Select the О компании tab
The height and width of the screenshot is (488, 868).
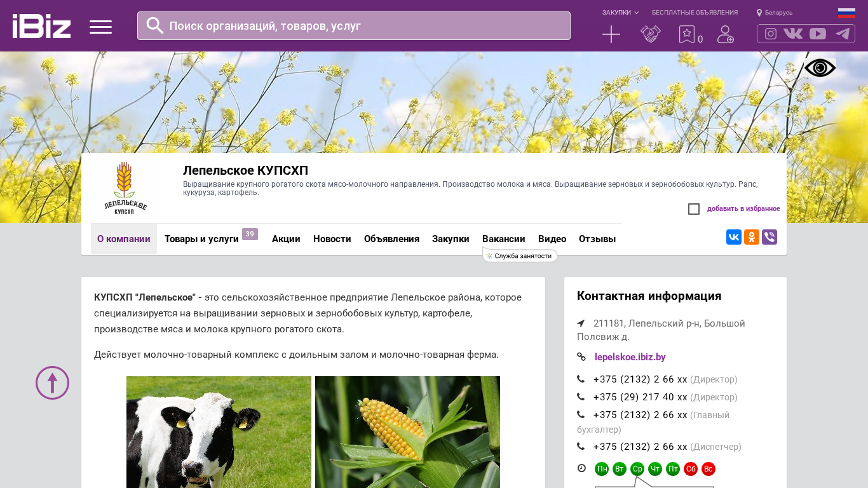[124, 239]
